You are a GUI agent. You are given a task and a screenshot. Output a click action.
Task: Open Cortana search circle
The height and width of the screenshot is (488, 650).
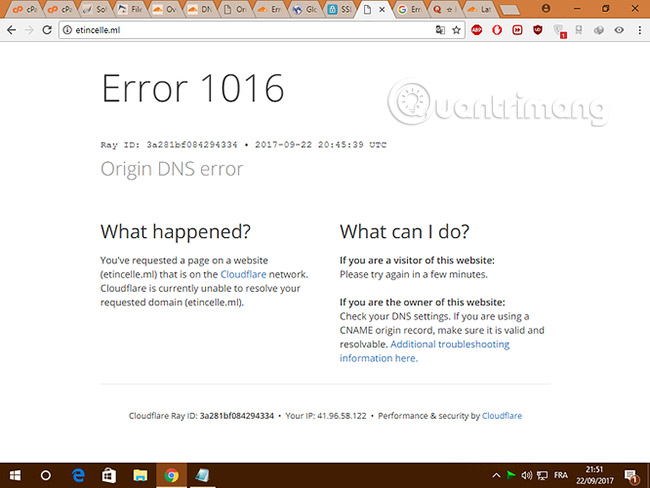tap(46, 475)
